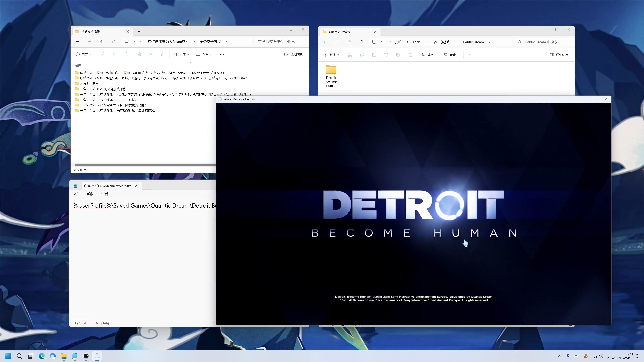Open File Explorer from the taskbar
The height and width of the screenshot is (362, 644).
pyautogui.click(x=64, y=356)
